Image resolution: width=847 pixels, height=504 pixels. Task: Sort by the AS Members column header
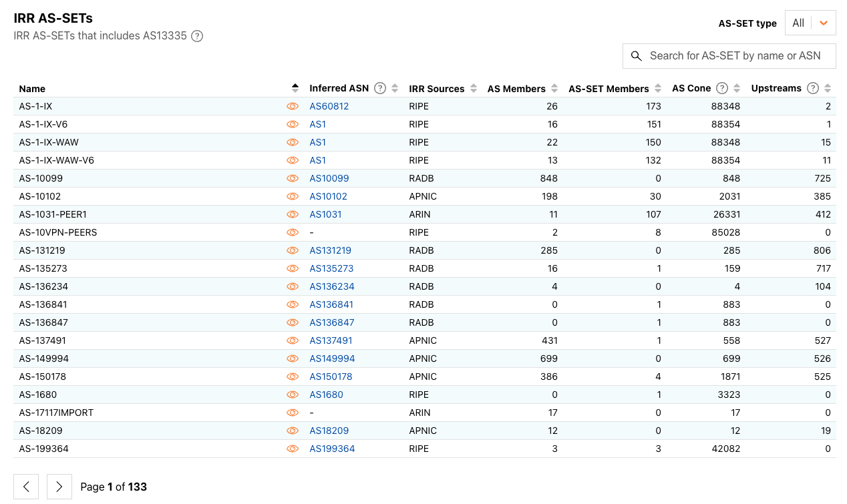[x=516, y=88]
